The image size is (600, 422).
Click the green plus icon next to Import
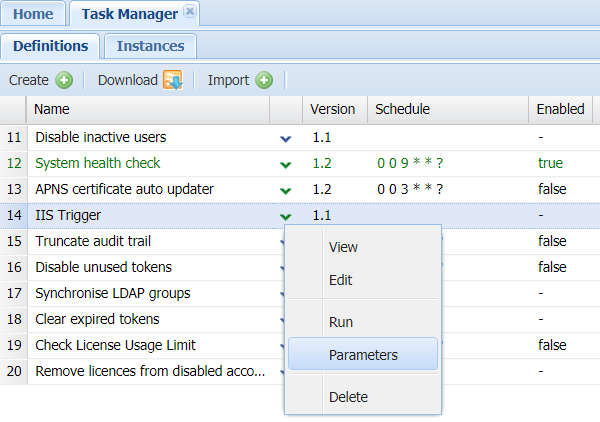pyautogui.click(x=264, y=80)
